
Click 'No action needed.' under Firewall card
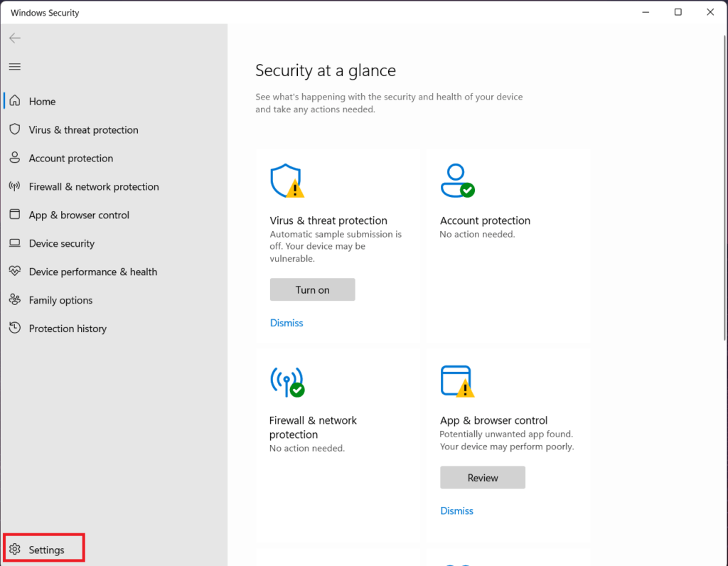coord(307,449)
